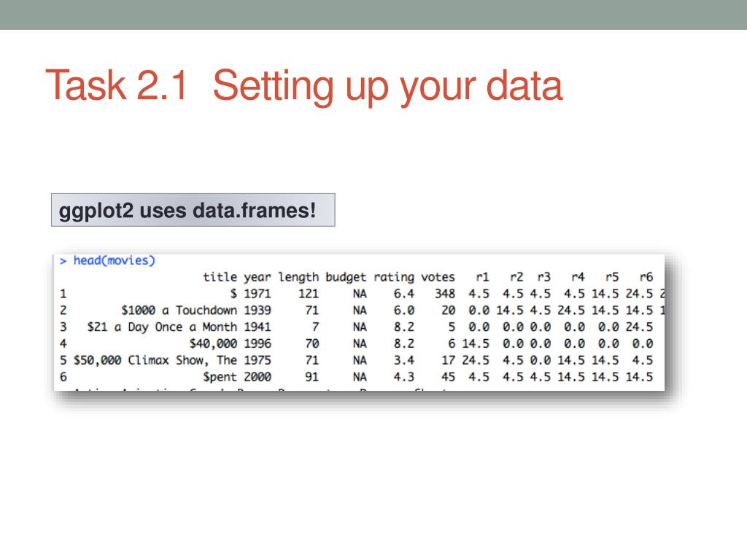Viewport: 747px width, 560px height.
Task: Click the rating value '6.4'
Action: tap(404, 294)
